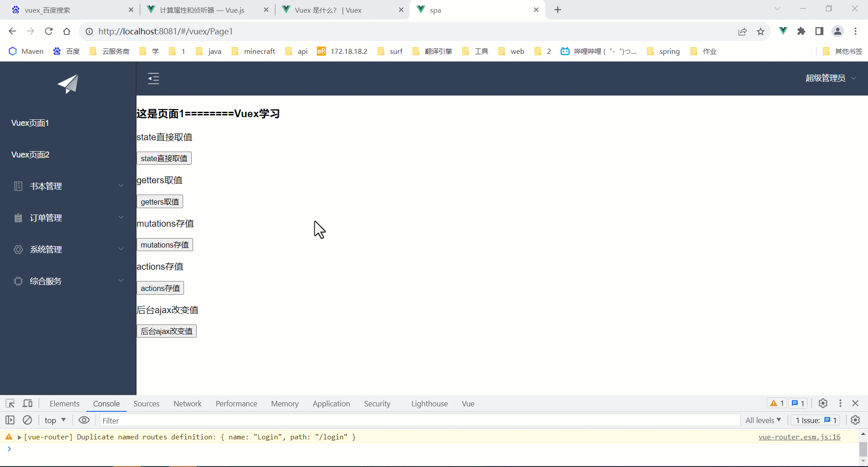Open the vue-router.esm.js:16 source link
The width and height of the screenshot is (868, 467).
799,437
